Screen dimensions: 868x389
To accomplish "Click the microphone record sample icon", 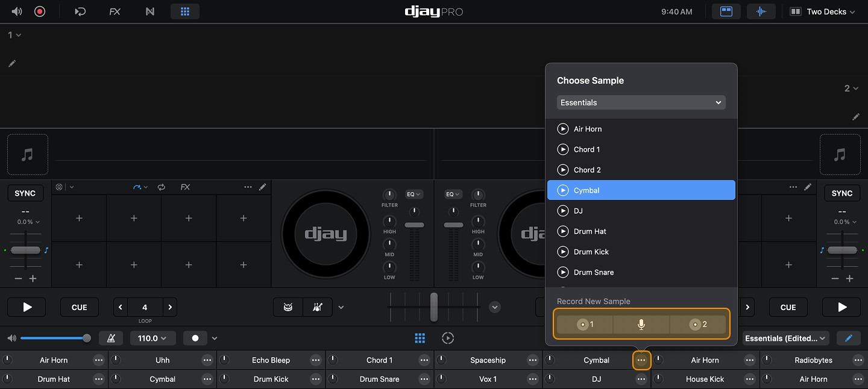I will tap(641, 325).
